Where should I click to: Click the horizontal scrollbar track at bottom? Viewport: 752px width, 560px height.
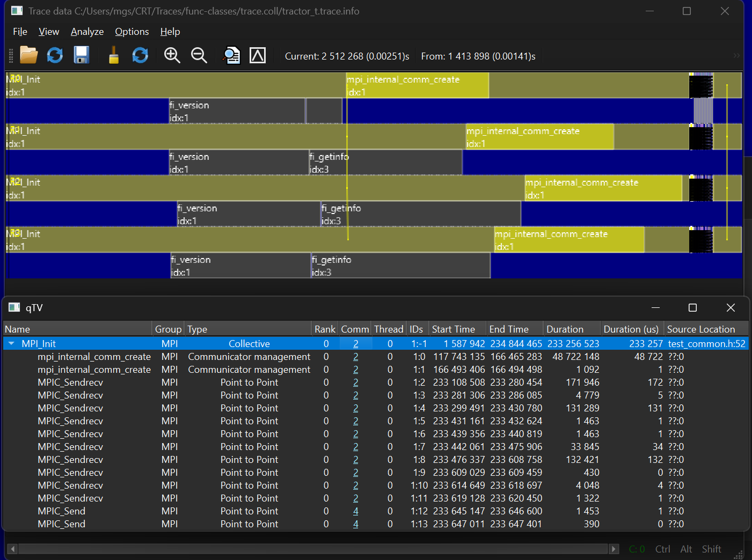[313, 549]
